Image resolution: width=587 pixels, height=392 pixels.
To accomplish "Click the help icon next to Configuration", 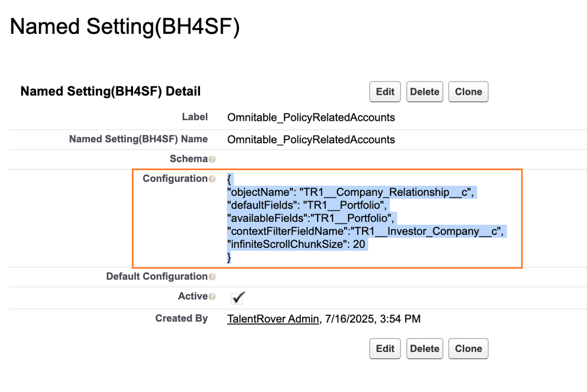I will click(212, 179).
